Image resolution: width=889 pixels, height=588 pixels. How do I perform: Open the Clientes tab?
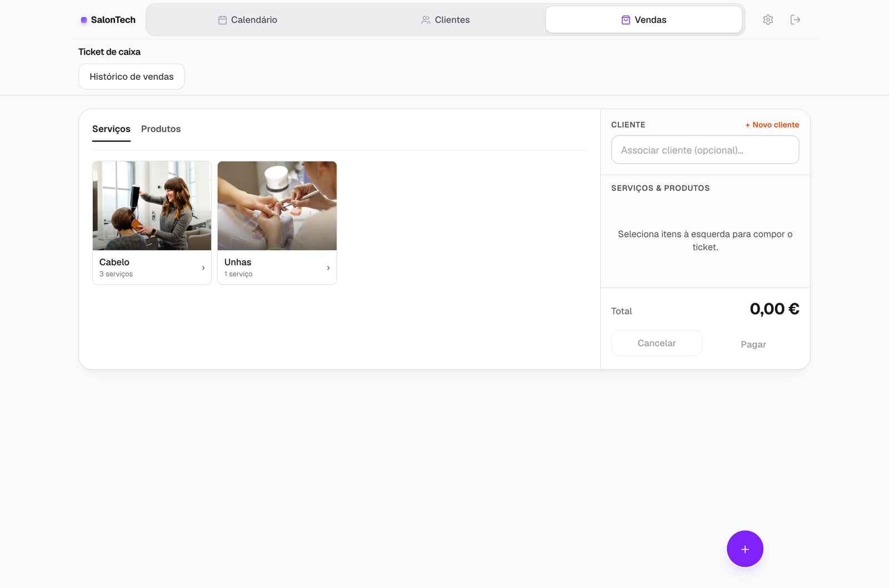pyautogui.click(x=445, y=20)
